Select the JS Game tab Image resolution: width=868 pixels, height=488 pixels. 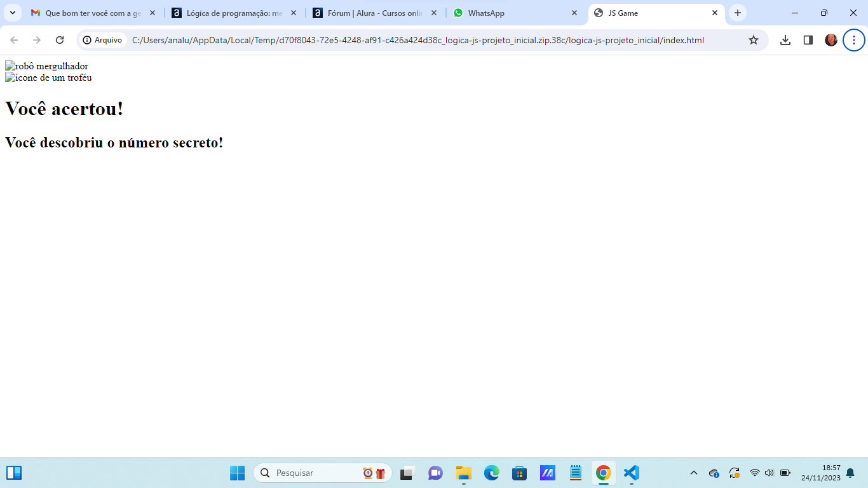pos(656,13)
